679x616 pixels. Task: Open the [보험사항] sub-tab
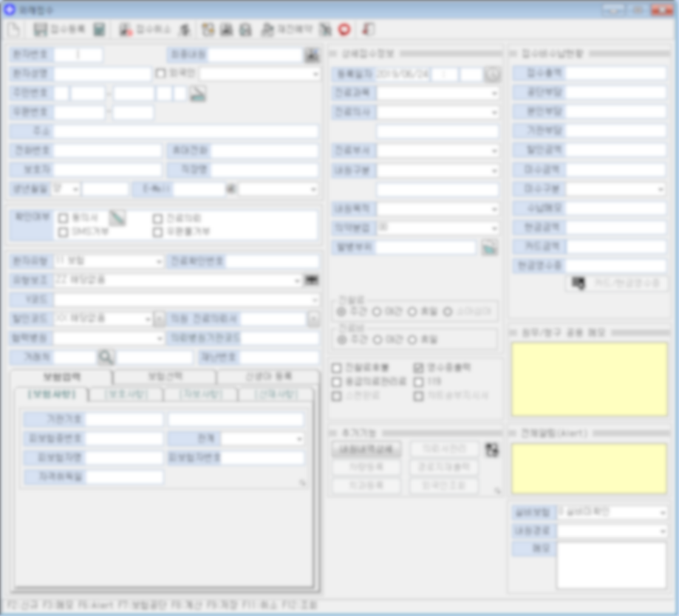coord(52,394)
